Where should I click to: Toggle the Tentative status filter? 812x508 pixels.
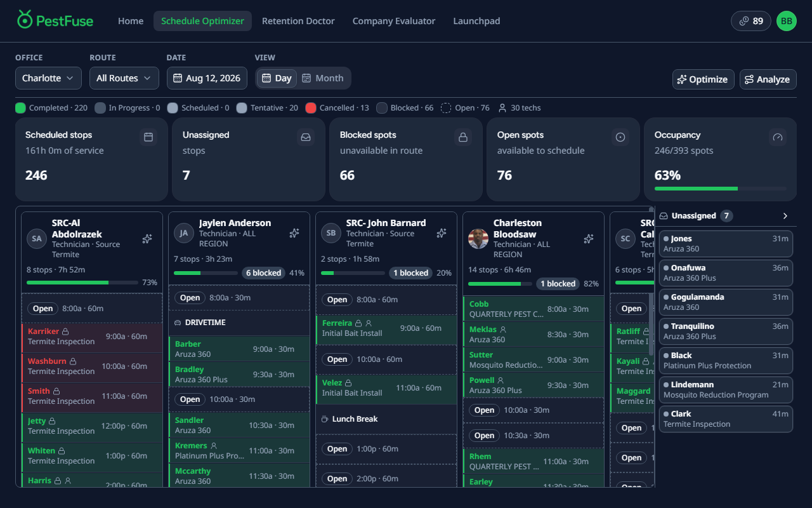coord(267,108)
